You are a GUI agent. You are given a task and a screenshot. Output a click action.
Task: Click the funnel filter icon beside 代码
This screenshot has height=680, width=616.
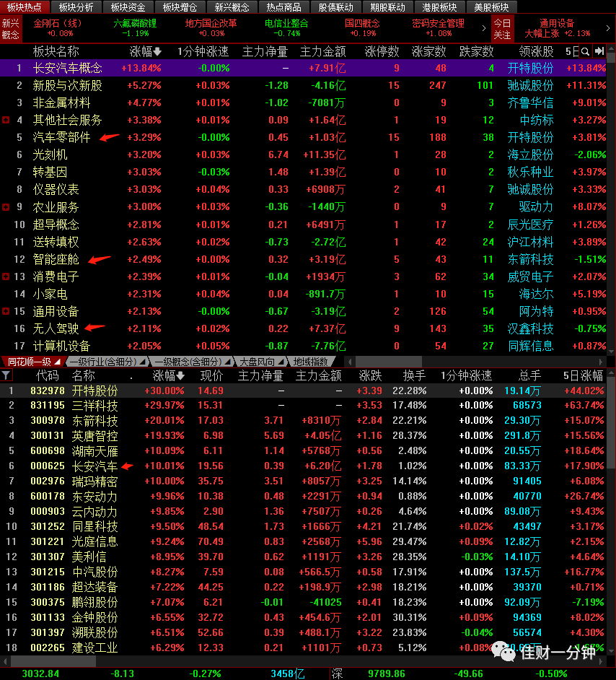coord(6,375)
